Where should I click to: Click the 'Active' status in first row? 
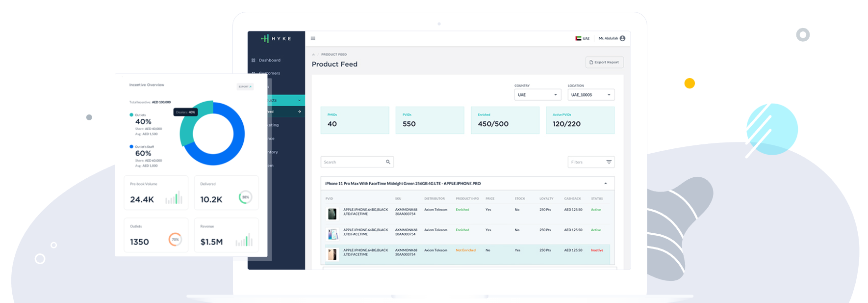coord(595,210)
